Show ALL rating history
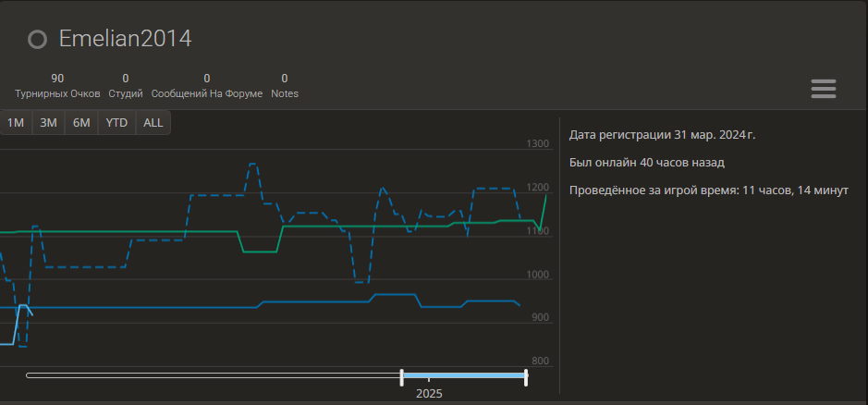 (x=153, y=122)
